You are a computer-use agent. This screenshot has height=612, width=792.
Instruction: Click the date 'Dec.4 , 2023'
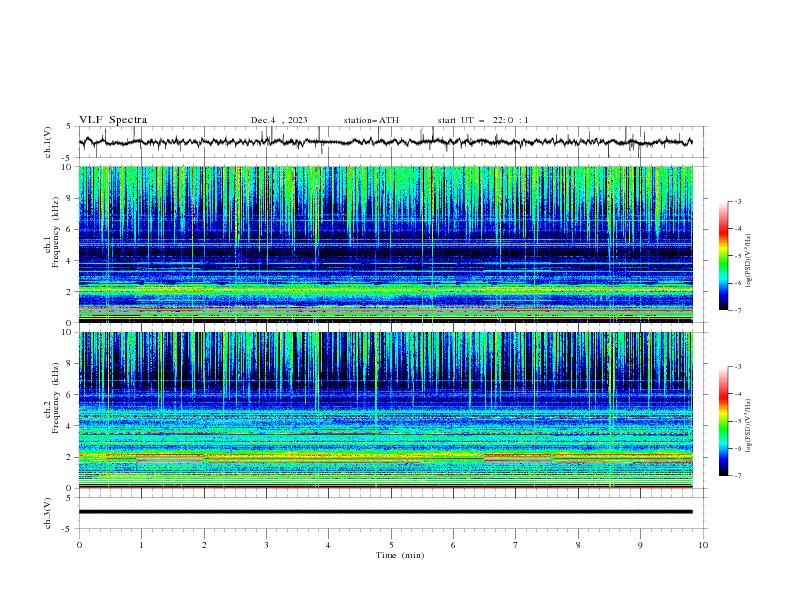click(x=279, y=120)
